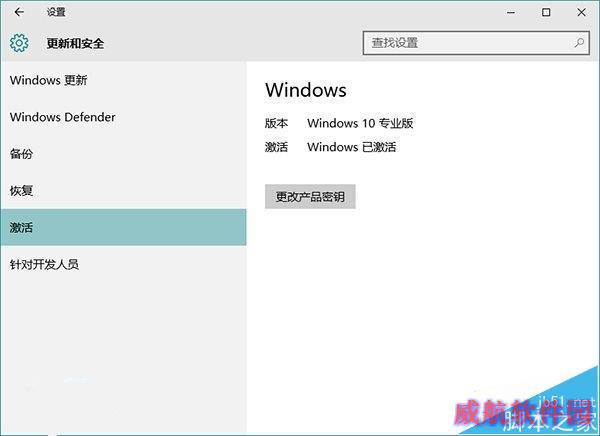Click the Windows heading in content pane

[306, 90]
